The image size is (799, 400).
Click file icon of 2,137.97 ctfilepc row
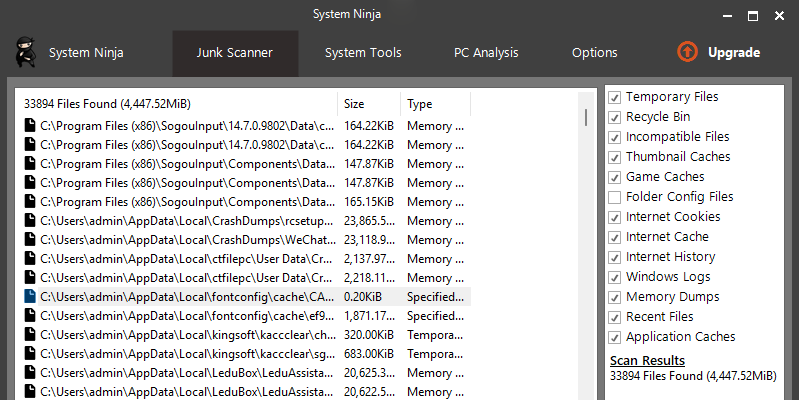(x=31, y=259)
